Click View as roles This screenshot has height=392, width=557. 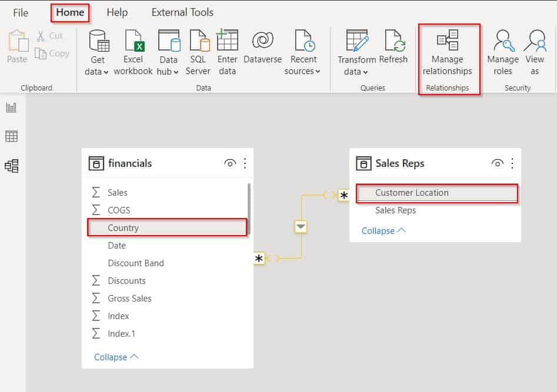[535, 52]
